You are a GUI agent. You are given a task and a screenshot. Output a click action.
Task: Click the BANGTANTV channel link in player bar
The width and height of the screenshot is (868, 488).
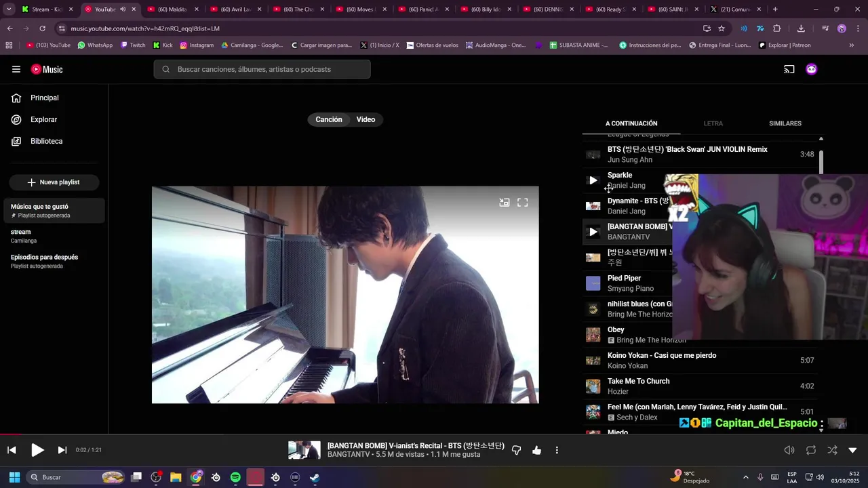(349, 455)
